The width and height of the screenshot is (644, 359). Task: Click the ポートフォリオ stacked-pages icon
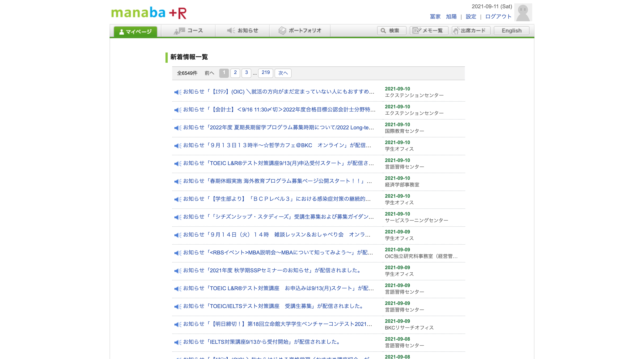tap(282, 30)
